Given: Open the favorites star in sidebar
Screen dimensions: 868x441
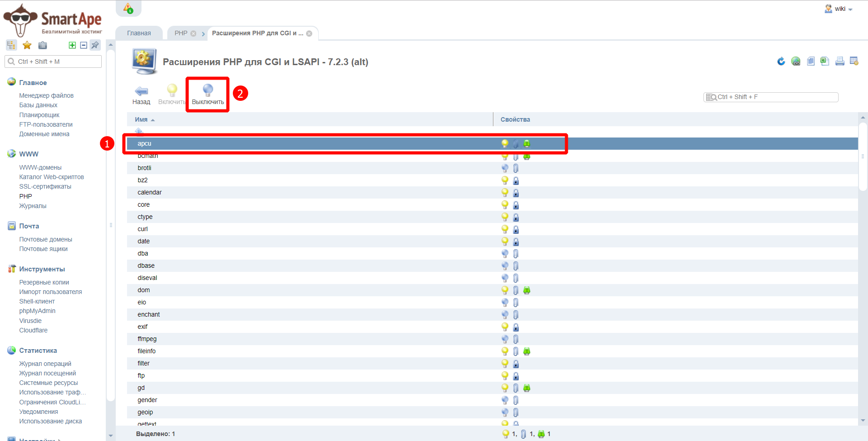Looking at the screenshot, I should coord(27,45).
